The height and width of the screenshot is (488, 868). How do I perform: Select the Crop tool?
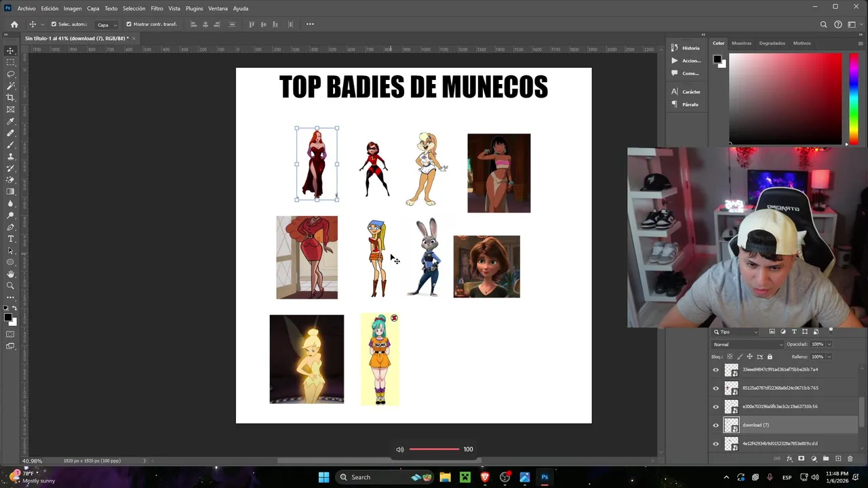pyautogui.click(x=10, y=98)
